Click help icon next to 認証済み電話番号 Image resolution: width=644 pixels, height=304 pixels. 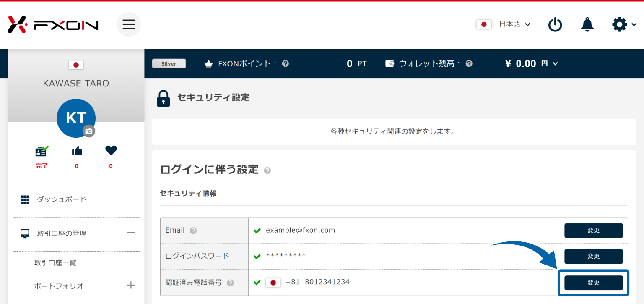coord(230,283)
